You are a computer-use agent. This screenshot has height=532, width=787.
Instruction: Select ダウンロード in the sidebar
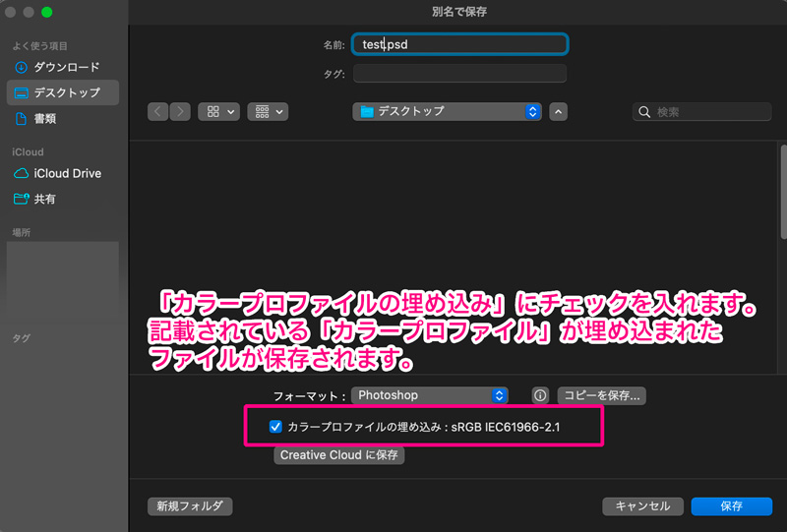click(66, 67)
